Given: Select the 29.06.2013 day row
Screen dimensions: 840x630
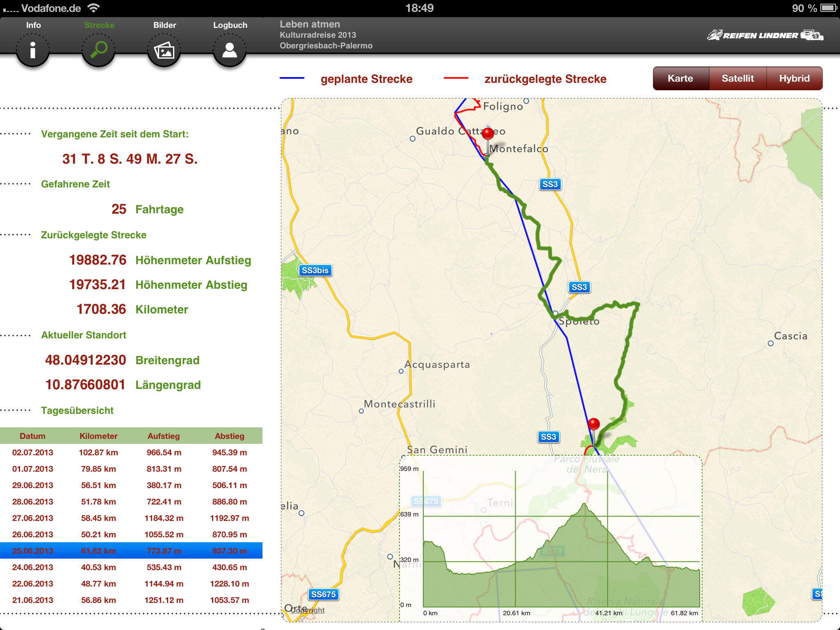Looking at the screenshot, I should (x=131, y=485).
